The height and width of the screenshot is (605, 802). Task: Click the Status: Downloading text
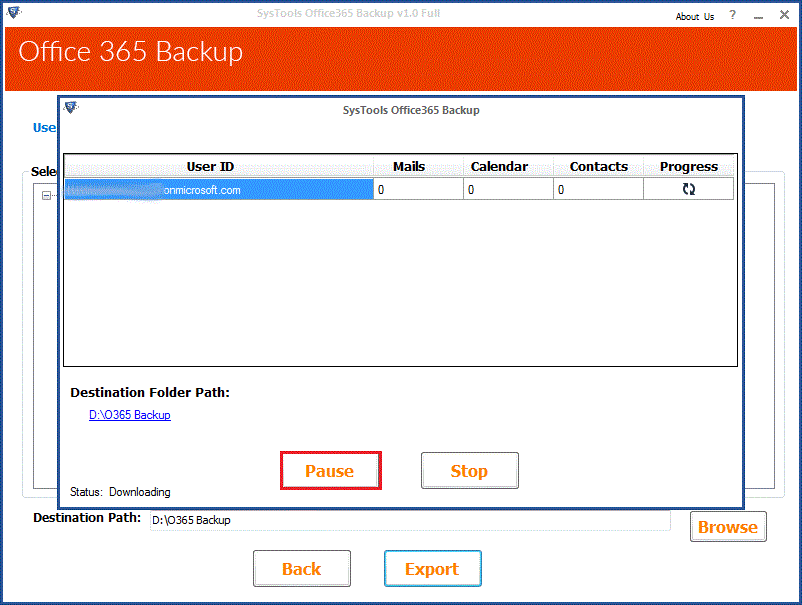click(120, 492)
